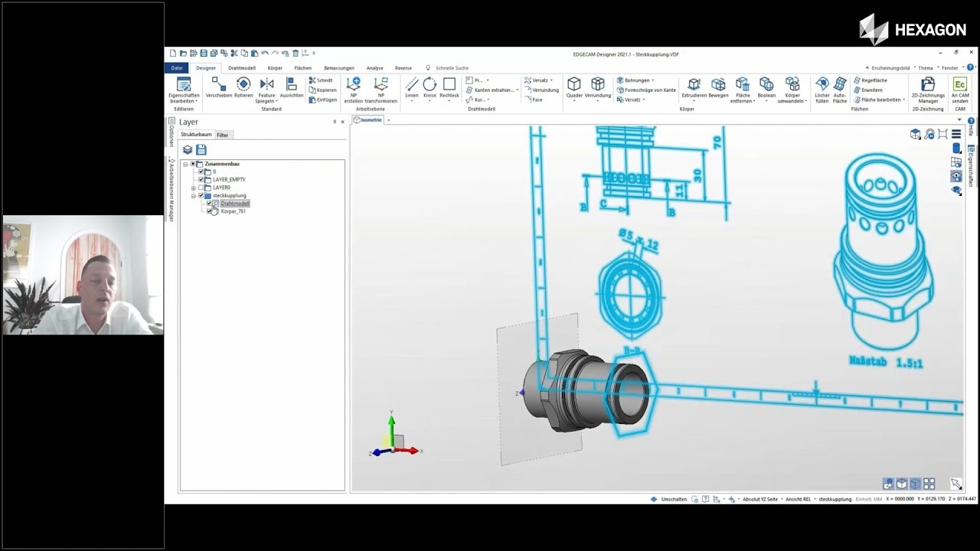The image size is (980, 551).
Task: Switch to the Filter tab in Layer panel
Action: pos(223,135)
